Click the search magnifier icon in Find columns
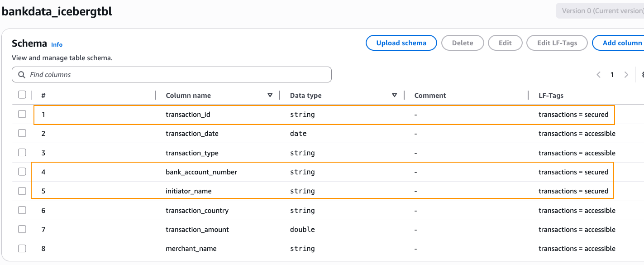Image resolution: width=644 pixels, height=265 pixels. pos(21,75)
